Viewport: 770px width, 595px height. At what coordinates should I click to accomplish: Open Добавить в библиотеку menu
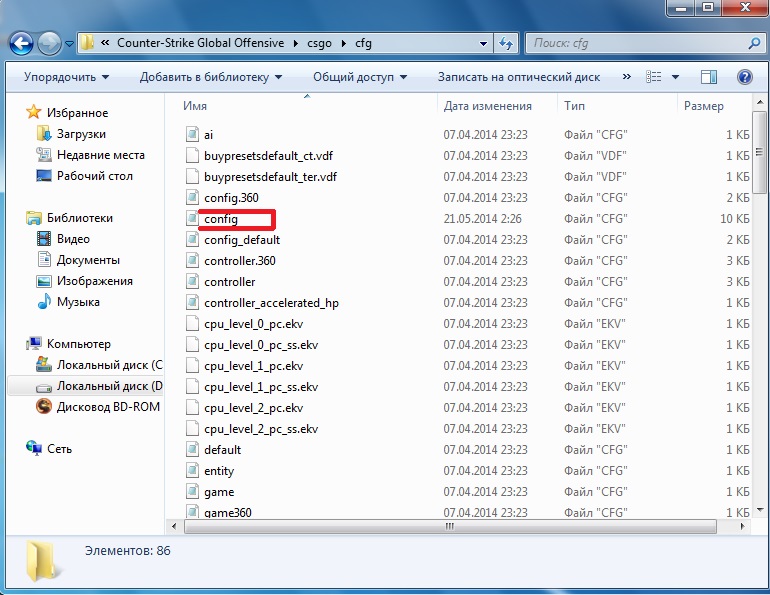[211, 77]
